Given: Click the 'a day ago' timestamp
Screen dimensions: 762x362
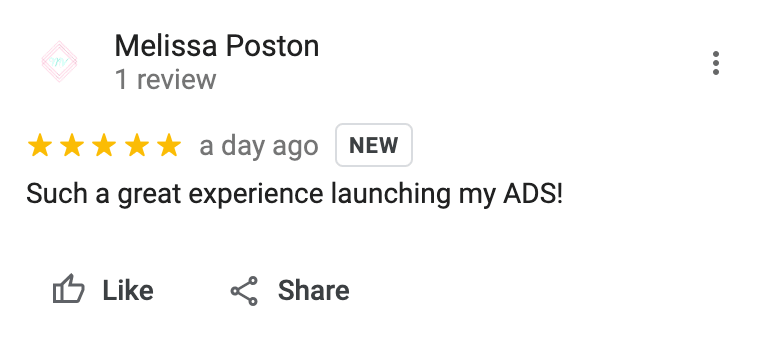Looking at the screenshot, I should point(259,146).
